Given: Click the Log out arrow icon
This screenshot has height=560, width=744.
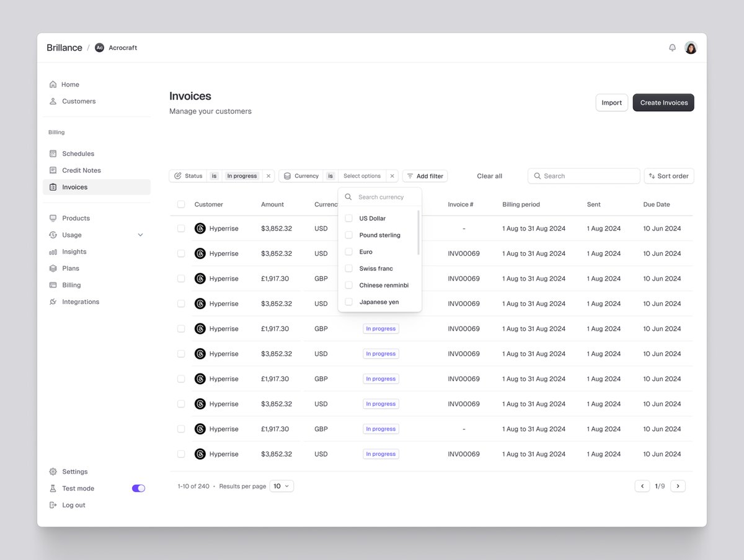Looking at the screenshot, I should click(x=53, y=505).
